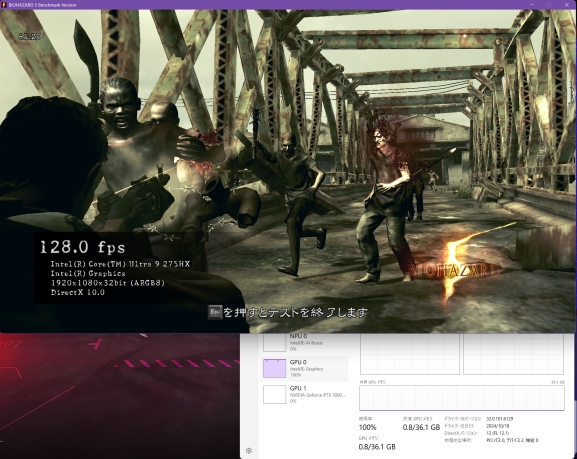Click the Intel Core Ultra 9 275HX text

(x=120, y=264)
